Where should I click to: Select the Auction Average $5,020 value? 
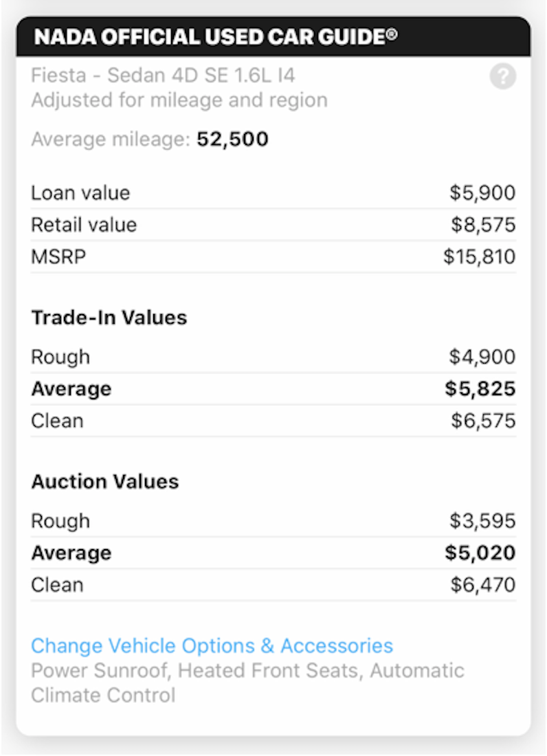click(x=480, y=553)
